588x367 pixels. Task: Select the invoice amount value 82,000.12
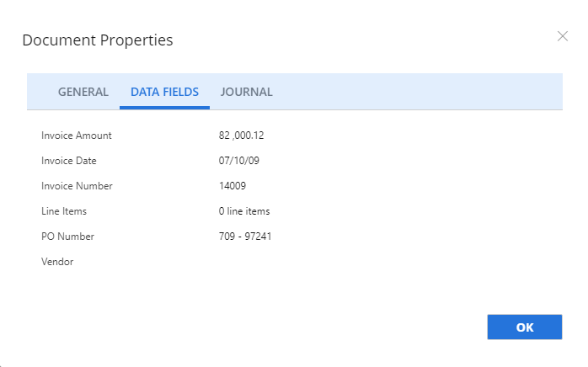[x=241, y=136]
